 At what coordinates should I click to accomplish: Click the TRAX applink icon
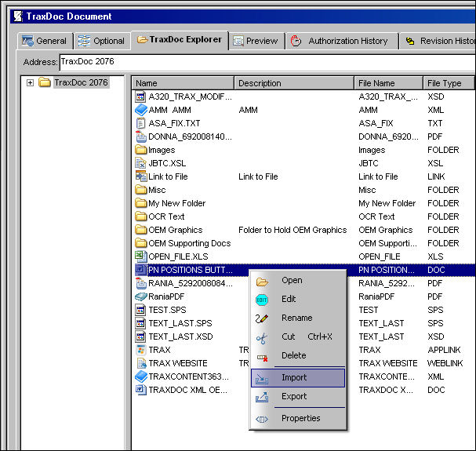[x=141, y=350]
